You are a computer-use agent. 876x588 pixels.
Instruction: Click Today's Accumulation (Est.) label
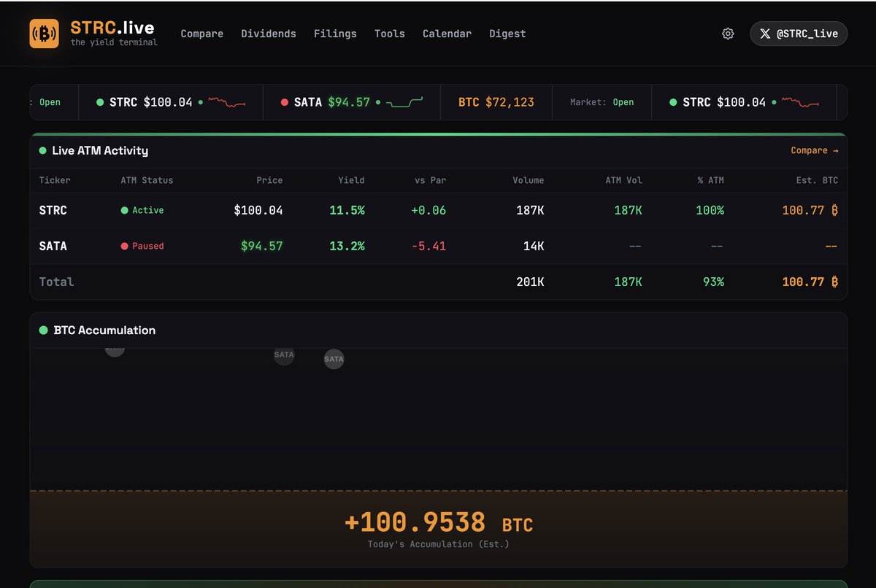(438, 544)
